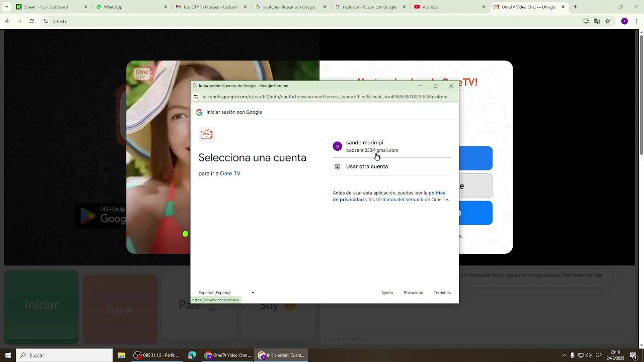Bookmark this page with the star icon
Image resolution: width=644 pixels, height=362 pixels.
click(x=608, y=21)
